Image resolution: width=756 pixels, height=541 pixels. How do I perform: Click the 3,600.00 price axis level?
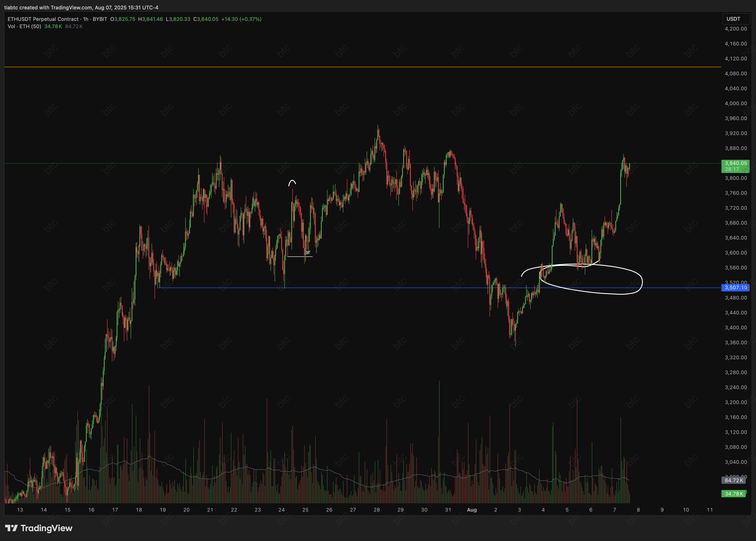pos(736,253)
